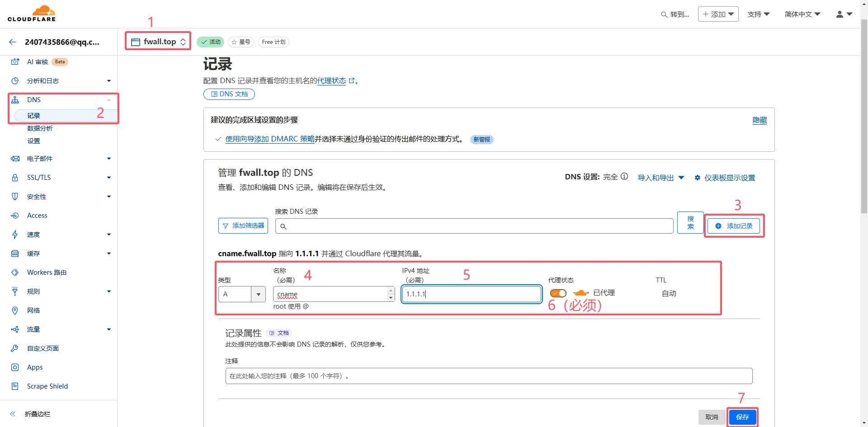
Task: Toggle the orange proxy status switch
Action: point(558,293)
